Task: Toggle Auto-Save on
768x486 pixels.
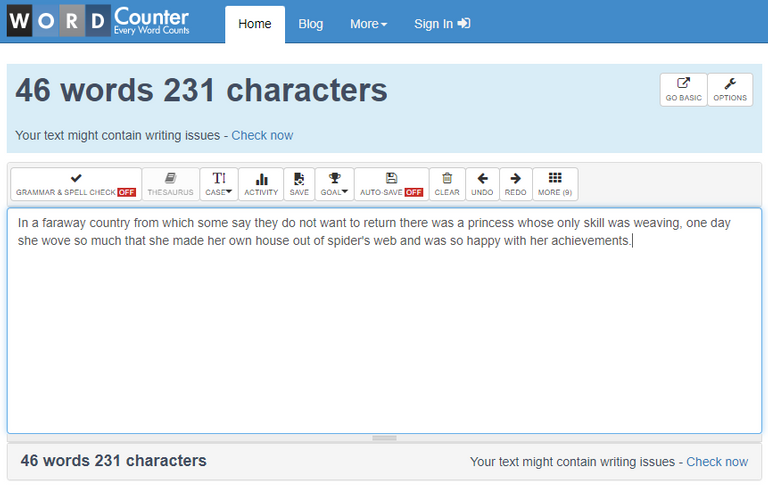Action: (x=391, y=184)
